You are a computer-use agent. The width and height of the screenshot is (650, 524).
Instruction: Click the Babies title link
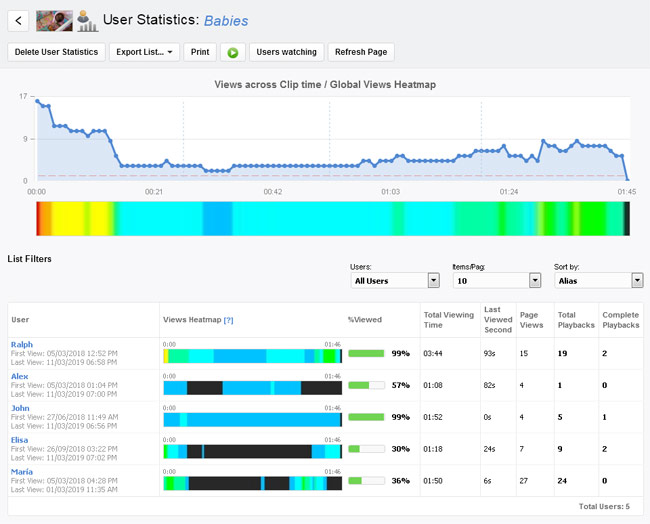(226, 21)
